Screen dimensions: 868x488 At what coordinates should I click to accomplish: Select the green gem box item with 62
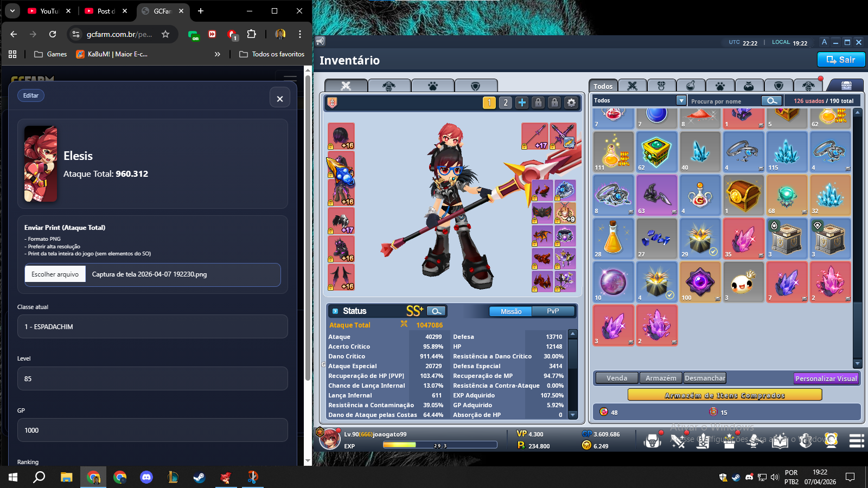coord(656,152)
